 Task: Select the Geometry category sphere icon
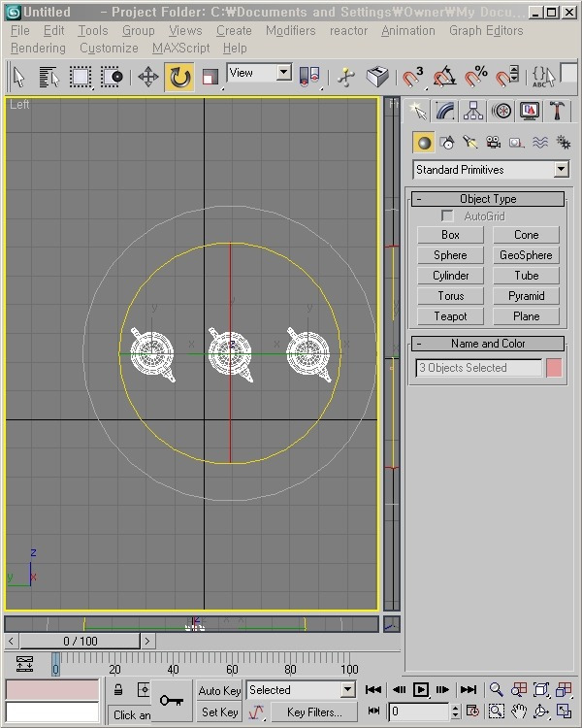pyautogui.click(x=424, y=143)
